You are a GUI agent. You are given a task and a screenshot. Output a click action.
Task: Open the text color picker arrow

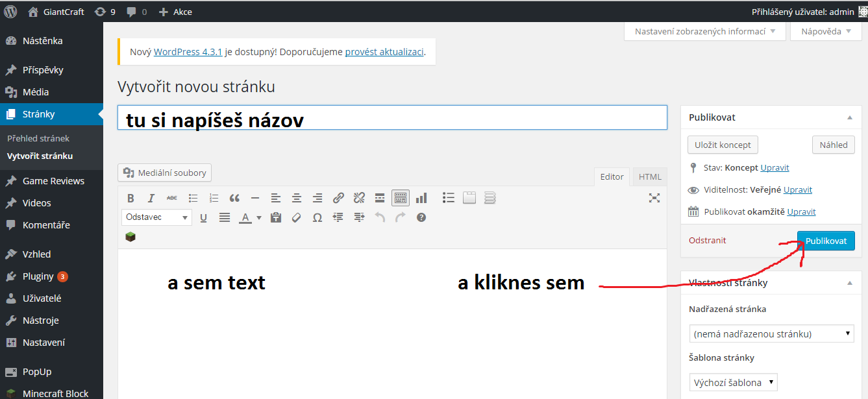click(259, 218)
